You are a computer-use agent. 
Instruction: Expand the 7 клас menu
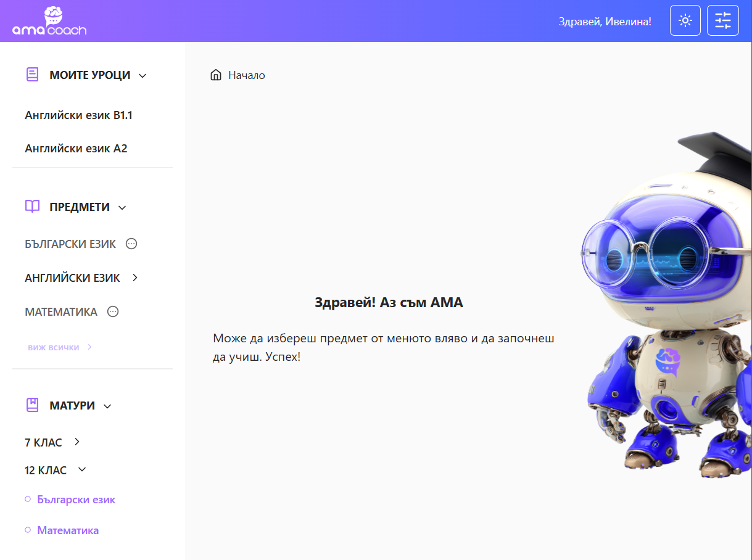point(76,442)
